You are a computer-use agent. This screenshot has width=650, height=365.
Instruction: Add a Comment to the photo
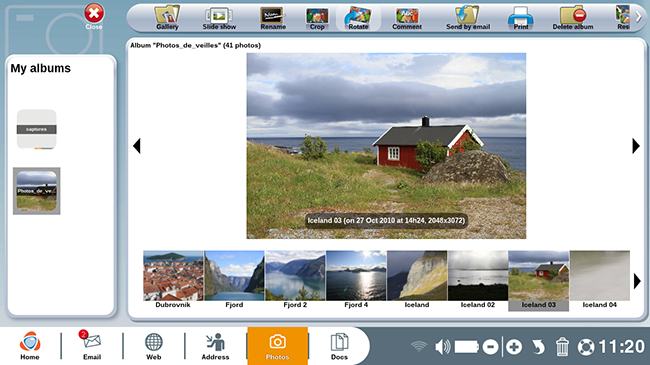[407, 18]
